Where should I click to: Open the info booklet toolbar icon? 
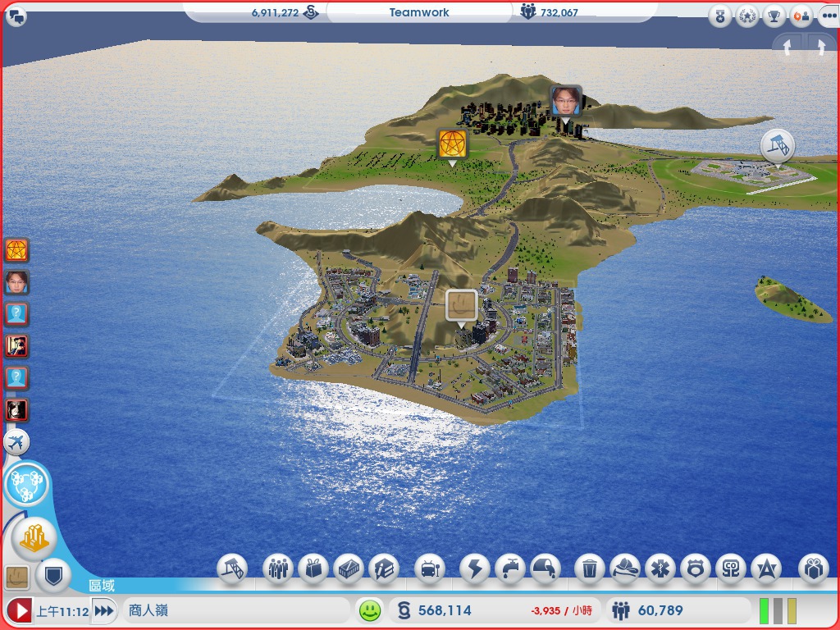(384, 568)
